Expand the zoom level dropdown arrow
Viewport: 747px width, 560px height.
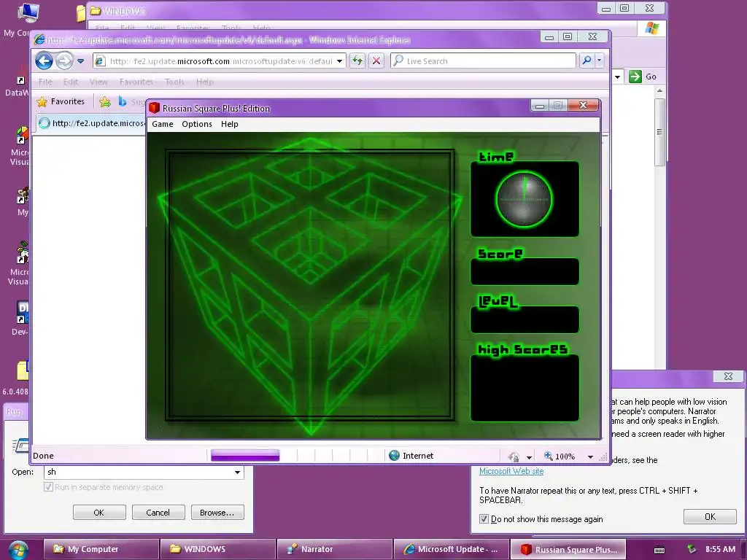[x=590, y=456]
